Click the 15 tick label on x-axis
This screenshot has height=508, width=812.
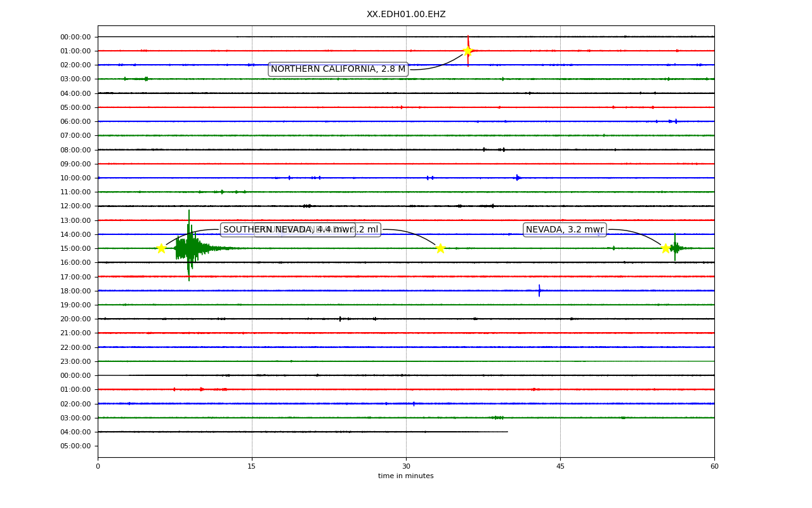pyautogui.click(x=252, y=467)
